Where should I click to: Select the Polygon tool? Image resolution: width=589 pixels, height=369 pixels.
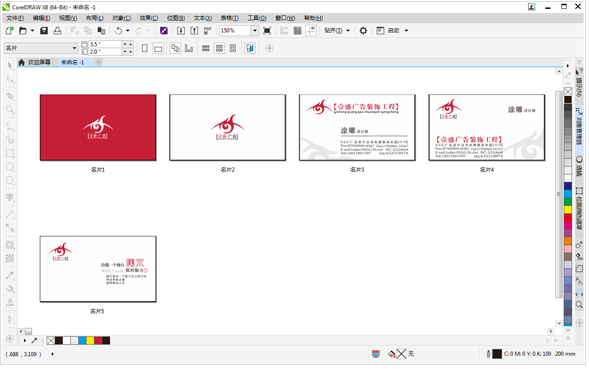pyautogui.click(x=10, y=181)
